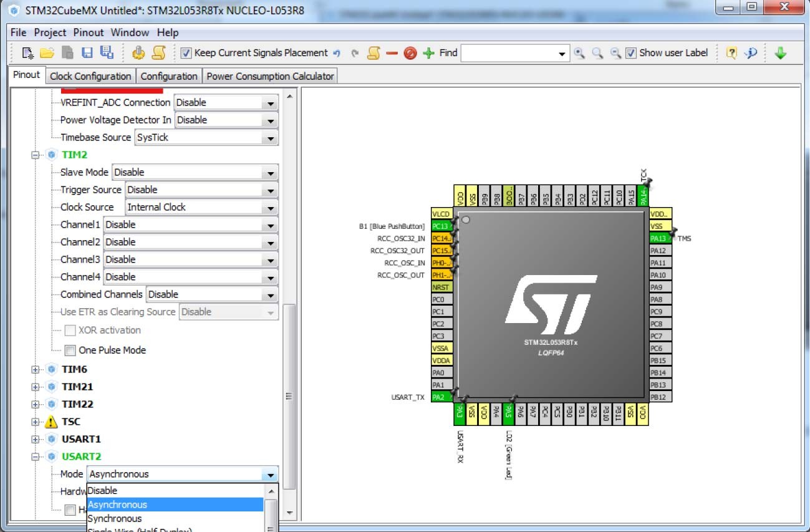Open the Power Consumption Calculator tab
Viewport: 810px width, 532px height.
tap(270, 76)
